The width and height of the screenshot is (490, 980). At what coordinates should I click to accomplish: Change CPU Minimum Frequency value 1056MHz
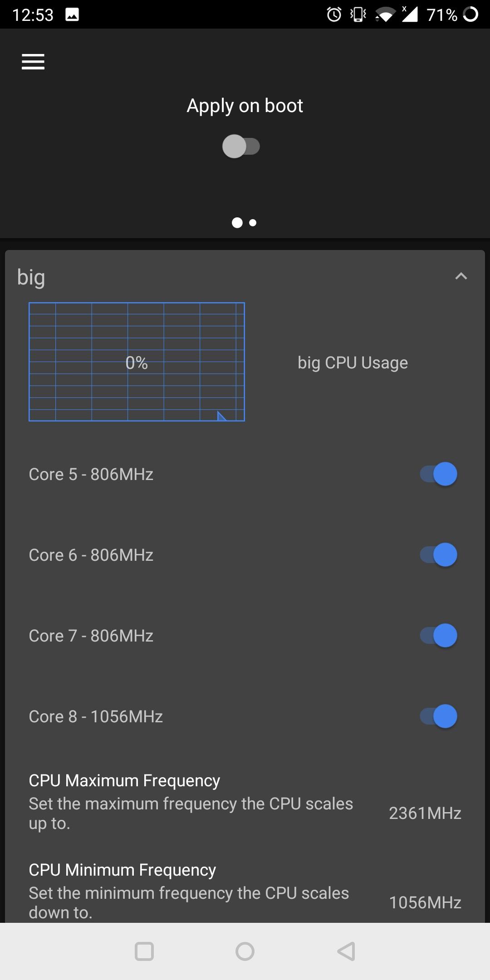425,902
